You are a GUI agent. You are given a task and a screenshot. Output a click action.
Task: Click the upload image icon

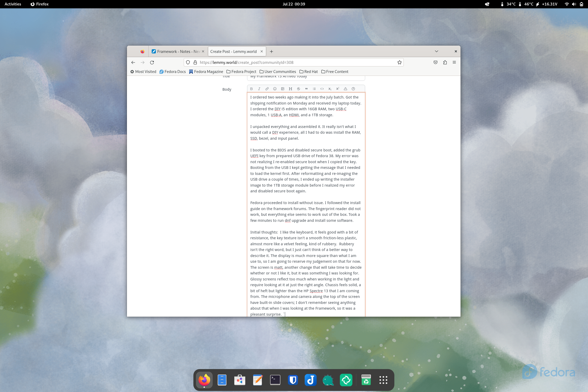[x=283, y=89]
